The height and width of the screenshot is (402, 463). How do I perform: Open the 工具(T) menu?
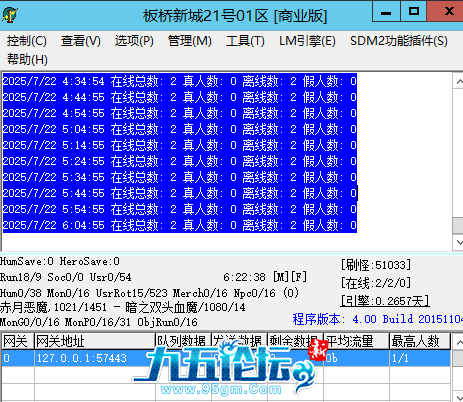coord(245,41)
